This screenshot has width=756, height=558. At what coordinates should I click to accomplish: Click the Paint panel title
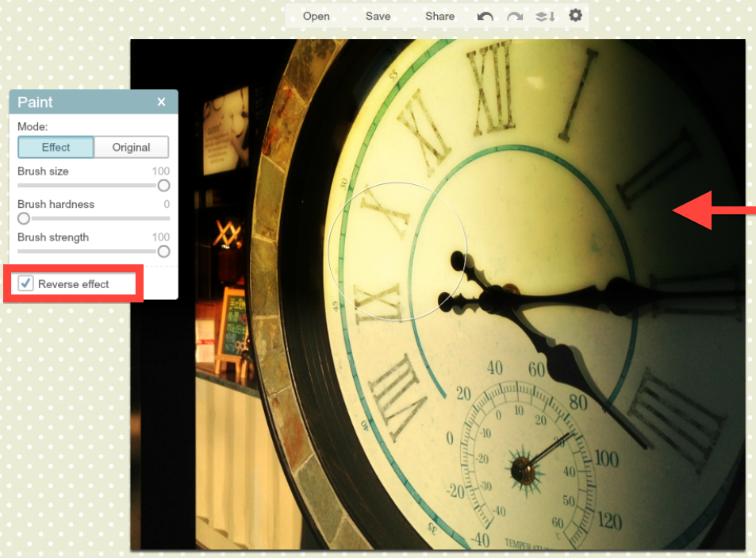click(x=35, y=102)
